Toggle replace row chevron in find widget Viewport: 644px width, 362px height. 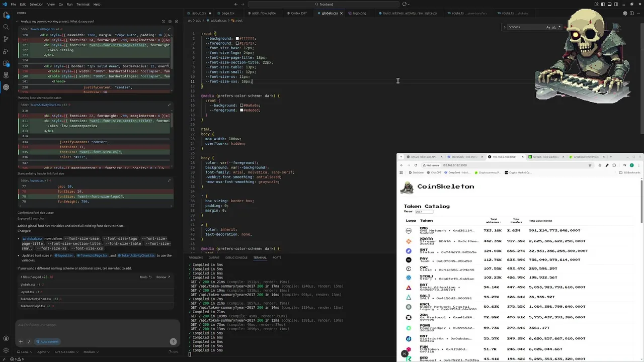pos(505,27)
